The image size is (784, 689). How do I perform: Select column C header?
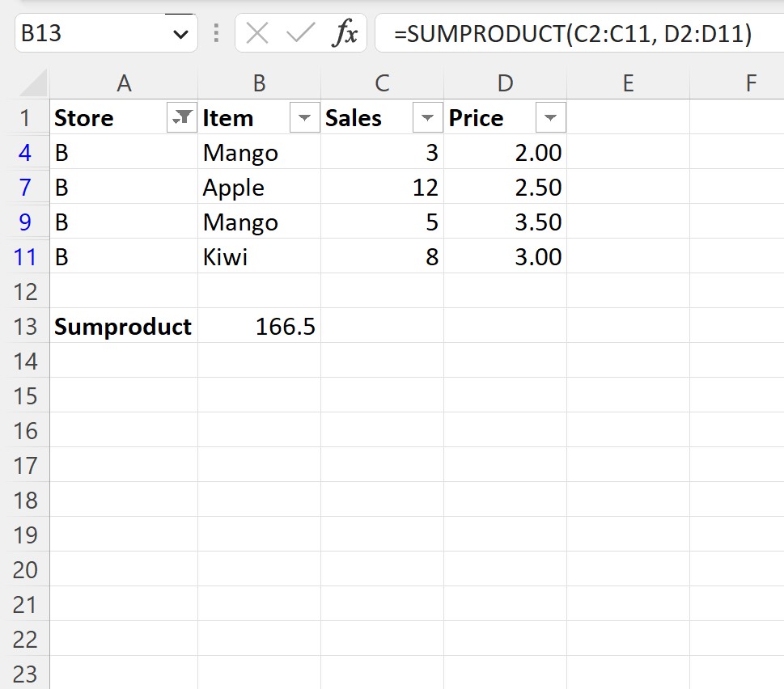382,83
